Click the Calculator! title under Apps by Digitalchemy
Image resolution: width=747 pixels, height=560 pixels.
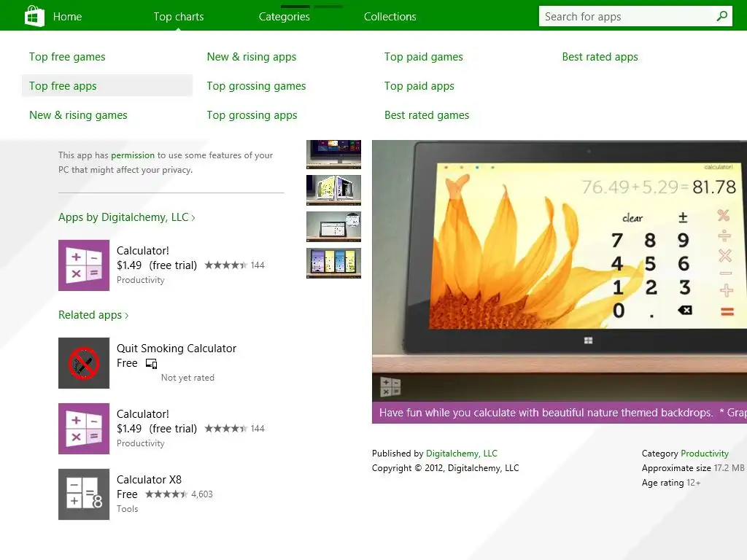click(x=143, y=251)
